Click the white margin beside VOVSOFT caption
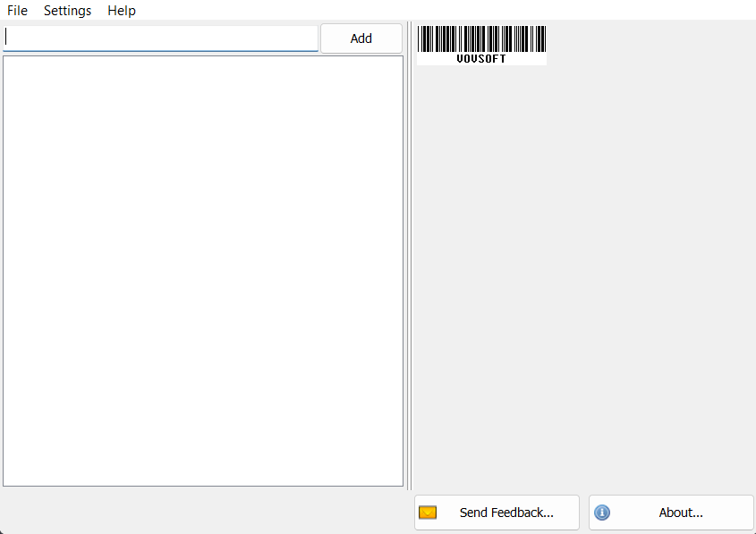This screenshot has width=756, height=534. click(526, 59)
